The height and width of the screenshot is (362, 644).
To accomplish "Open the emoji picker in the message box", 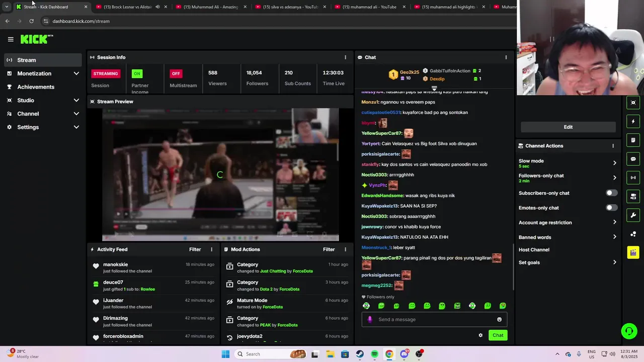I will [x=499, y=319].
